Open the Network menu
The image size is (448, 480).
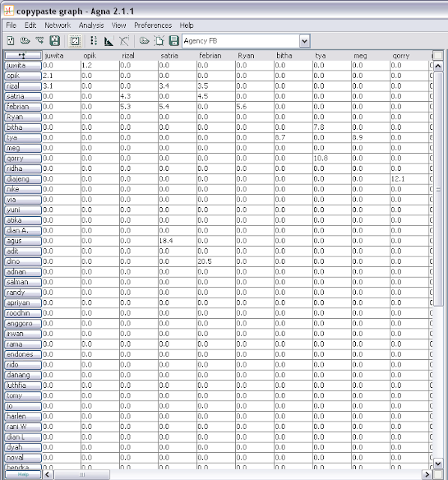click(x=58, y=25)
